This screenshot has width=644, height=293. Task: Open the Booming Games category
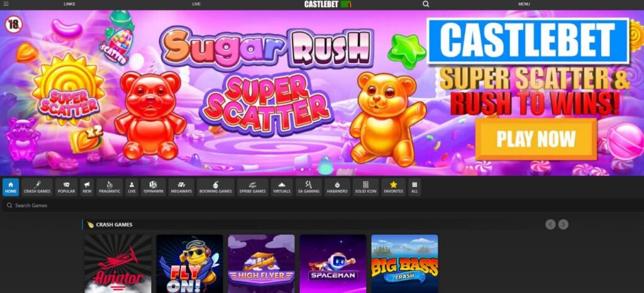[216, 187]
